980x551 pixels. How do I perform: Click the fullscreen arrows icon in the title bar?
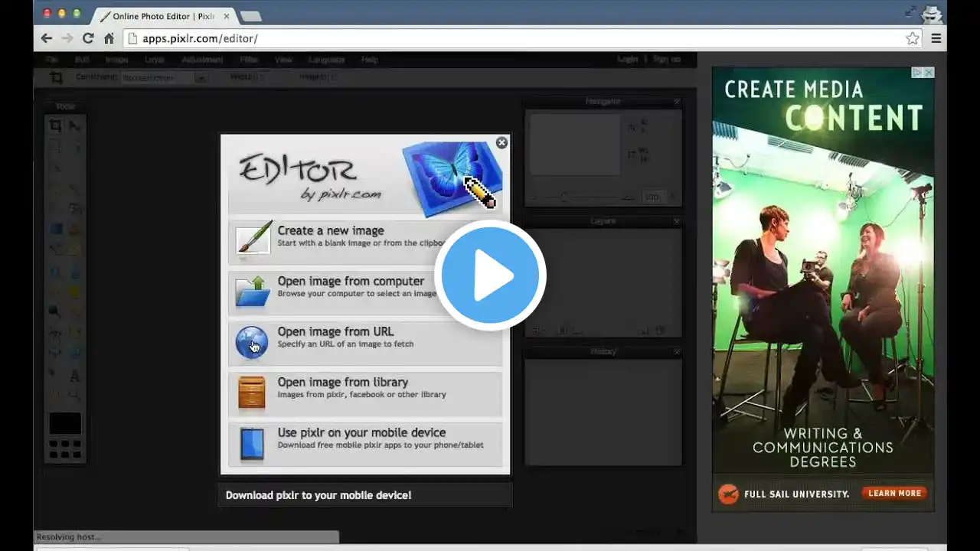pyautogui.click(x=910, y=11)
